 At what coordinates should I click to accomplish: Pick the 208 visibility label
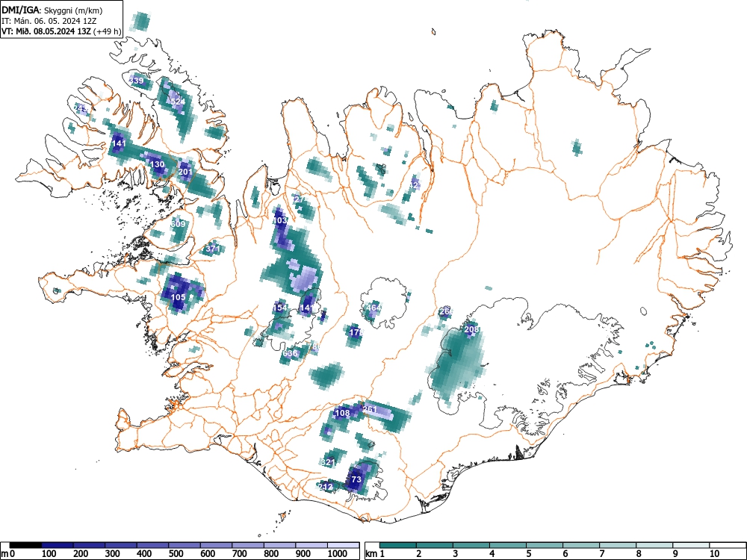[x=471, y=329]
